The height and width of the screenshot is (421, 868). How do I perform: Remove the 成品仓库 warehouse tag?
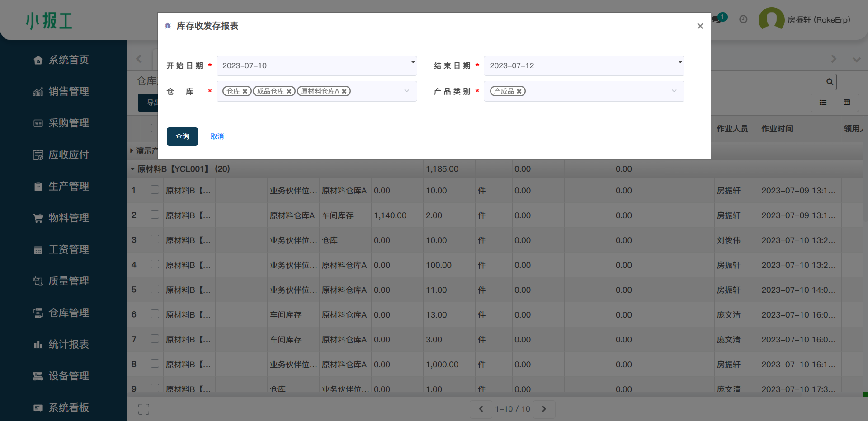pyautogui.click(x=289, y=91)
